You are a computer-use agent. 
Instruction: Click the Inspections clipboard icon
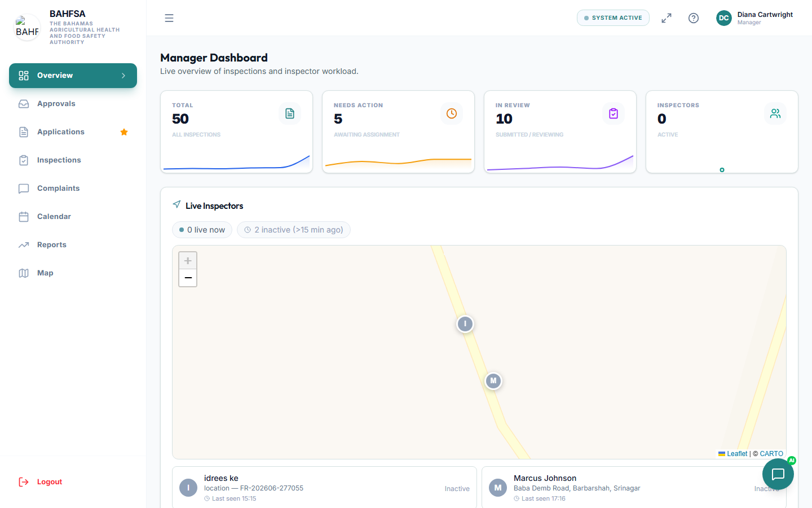[x=24, y=160]
